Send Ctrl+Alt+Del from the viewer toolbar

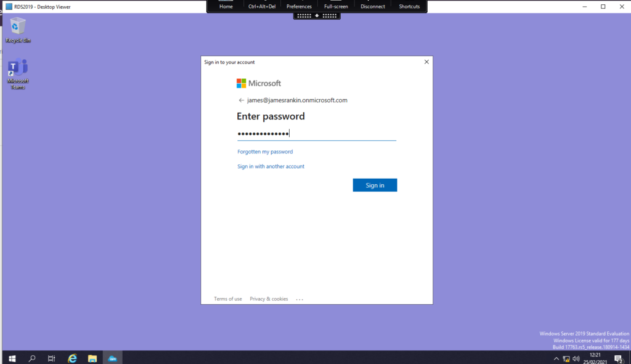(x=262, y=6)
